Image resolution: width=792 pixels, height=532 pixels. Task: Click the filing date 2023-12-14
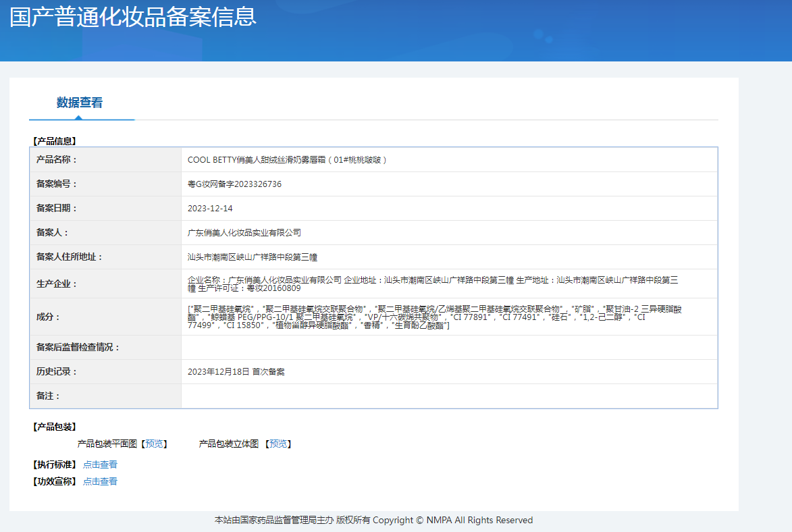(210, 209)
